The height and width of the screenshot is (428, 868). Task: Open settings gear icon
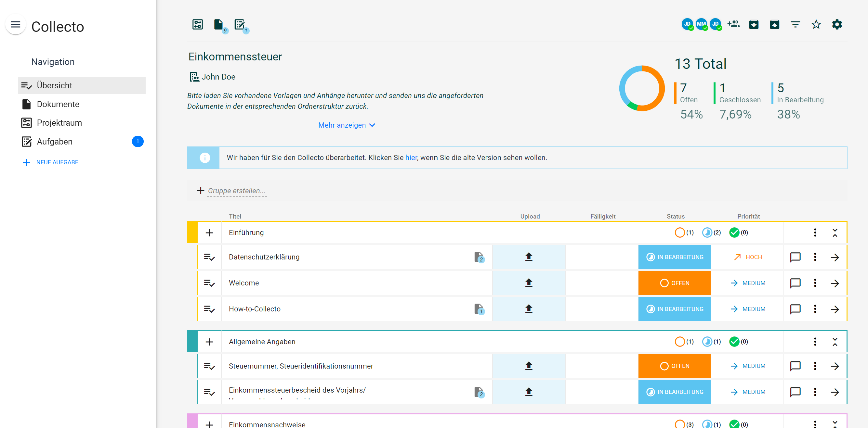837,24
